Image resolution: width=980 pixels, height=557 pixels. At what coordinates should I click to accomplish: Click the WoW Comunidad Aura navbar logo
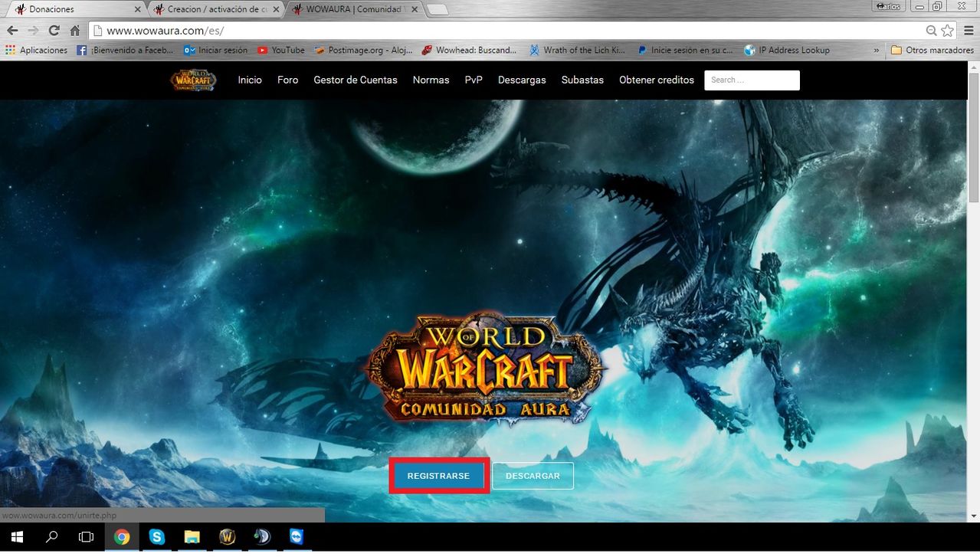193,80
